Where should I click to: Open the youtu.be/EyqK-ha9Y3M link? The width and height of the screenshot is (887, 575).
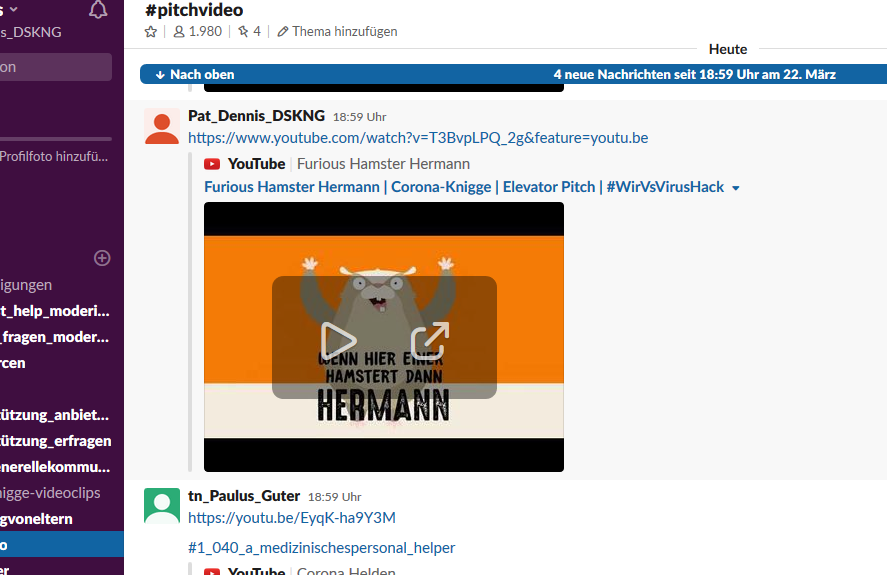[x=292, y=518]
